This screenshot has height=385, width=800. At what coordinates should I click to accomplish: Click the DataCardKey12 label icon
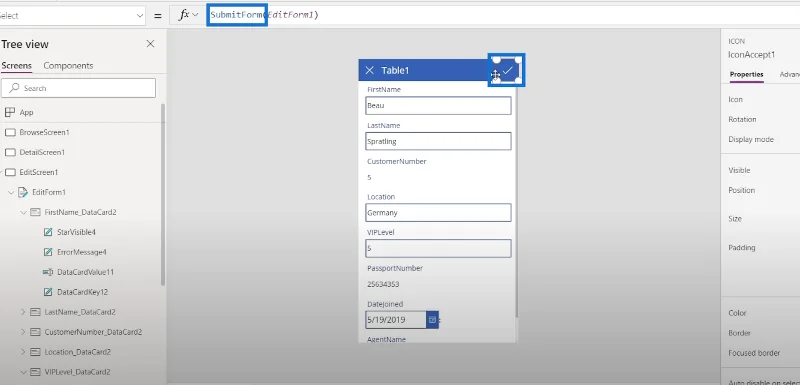[x=48, y=292]
